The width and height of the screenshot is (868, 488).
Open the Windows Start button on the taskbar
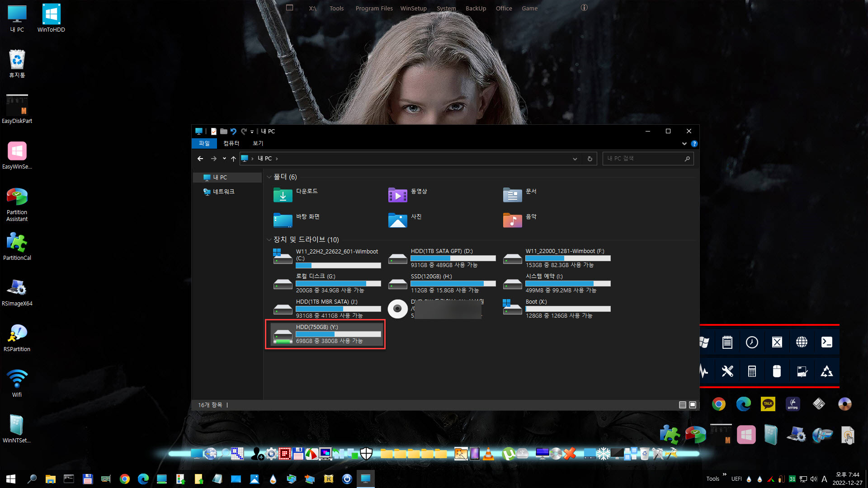[11, 479]
